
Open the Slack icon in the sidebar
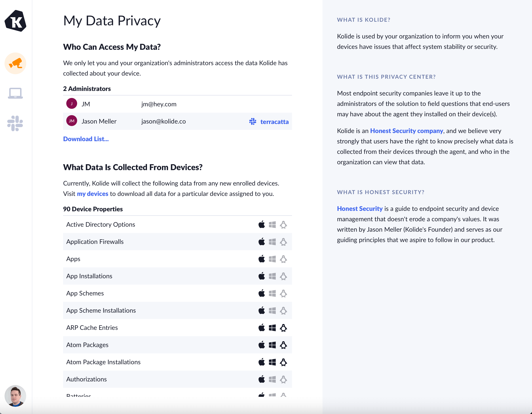[15, 123]
